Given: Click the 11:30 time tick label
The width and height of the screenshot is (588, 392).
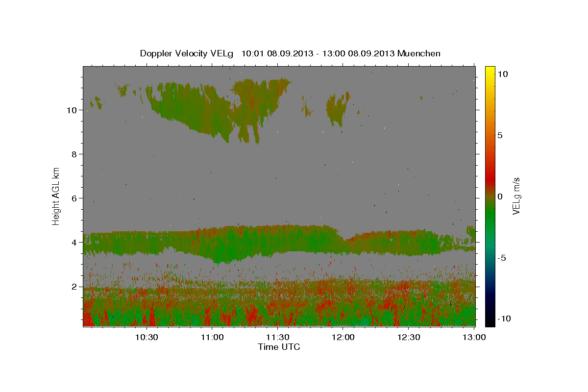Looking at the screenshot, I should click(277, 337).
